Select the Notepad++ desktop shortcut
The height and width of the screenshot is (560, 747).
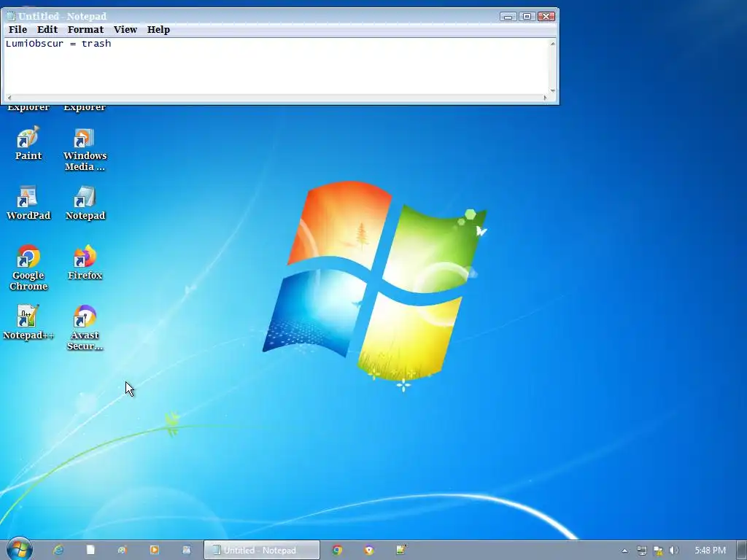click(x=28, y=323)
